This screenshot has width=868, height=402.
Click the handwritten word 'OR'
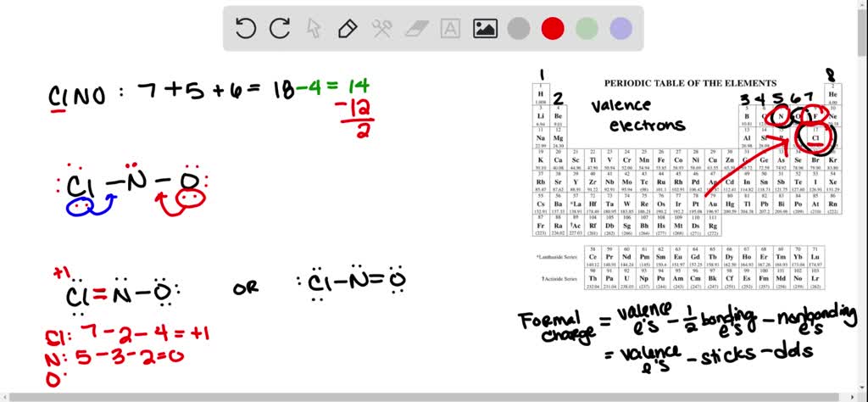click(246, 288)
